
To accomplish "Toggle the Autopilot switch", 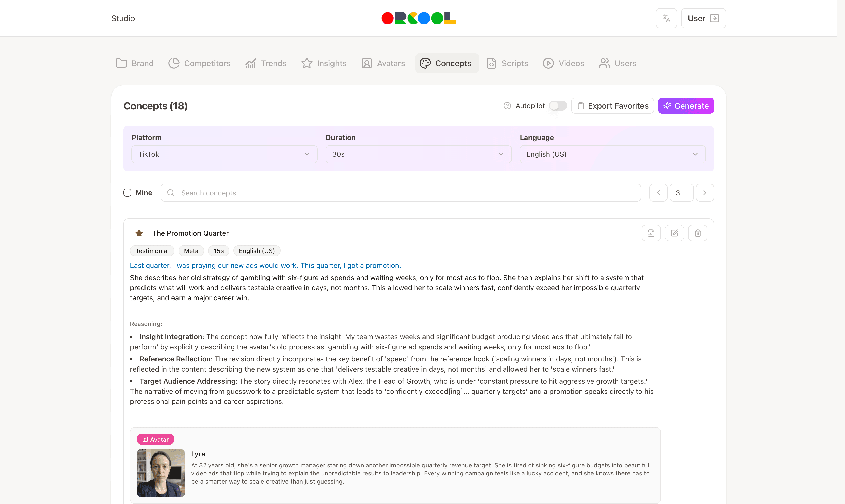I will tap(558, 106).
